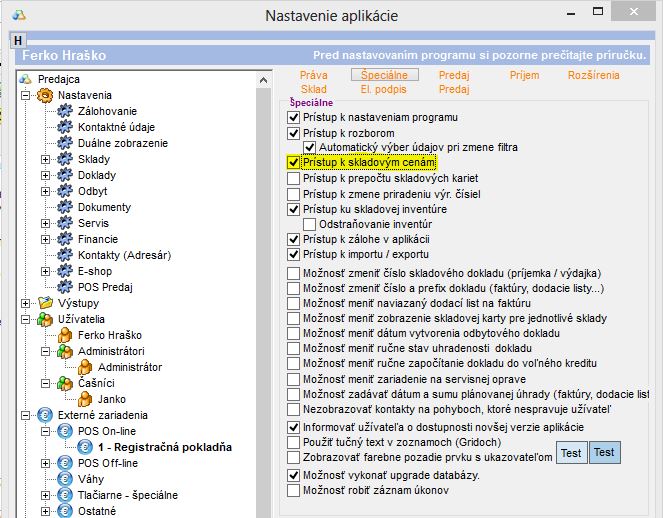
Task: Click the icon beside 1 - Registračná pokladňa
Action: 86,447
